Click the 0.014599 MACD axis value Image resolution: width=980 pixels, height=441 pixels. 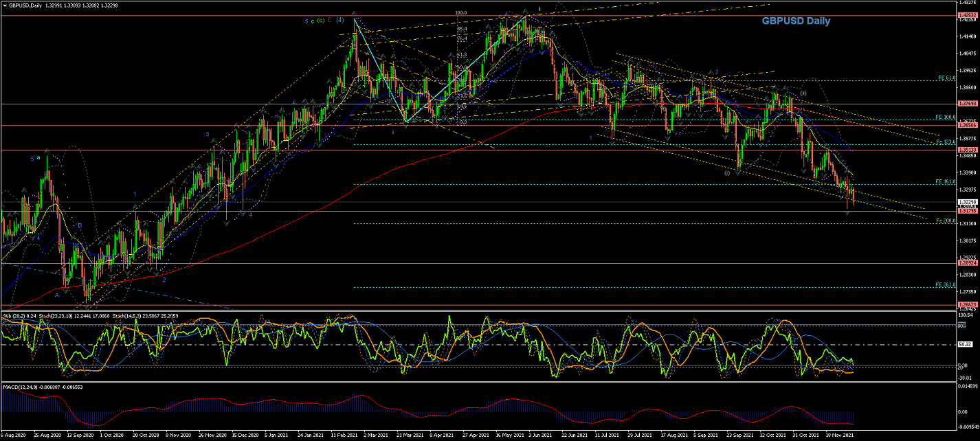967,387
